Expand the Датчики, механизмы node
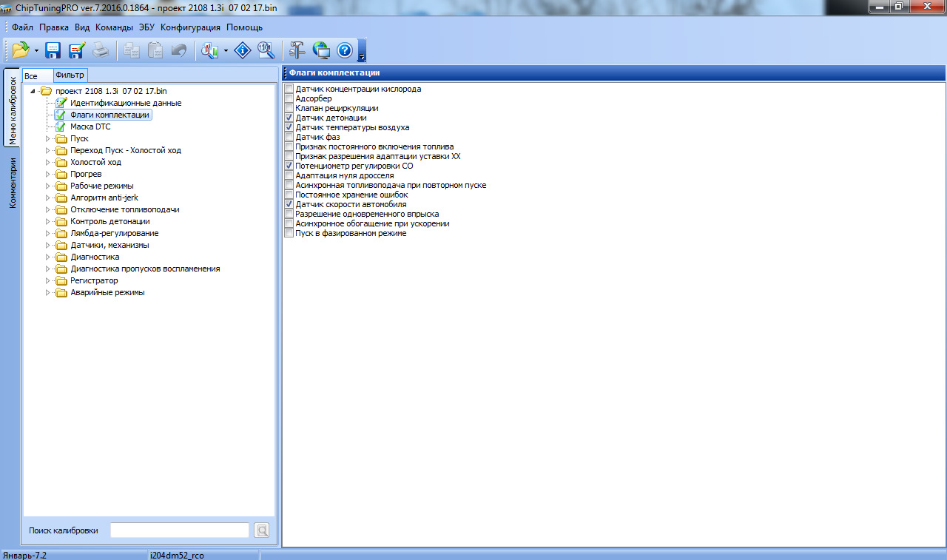 [x=47, y=245]
